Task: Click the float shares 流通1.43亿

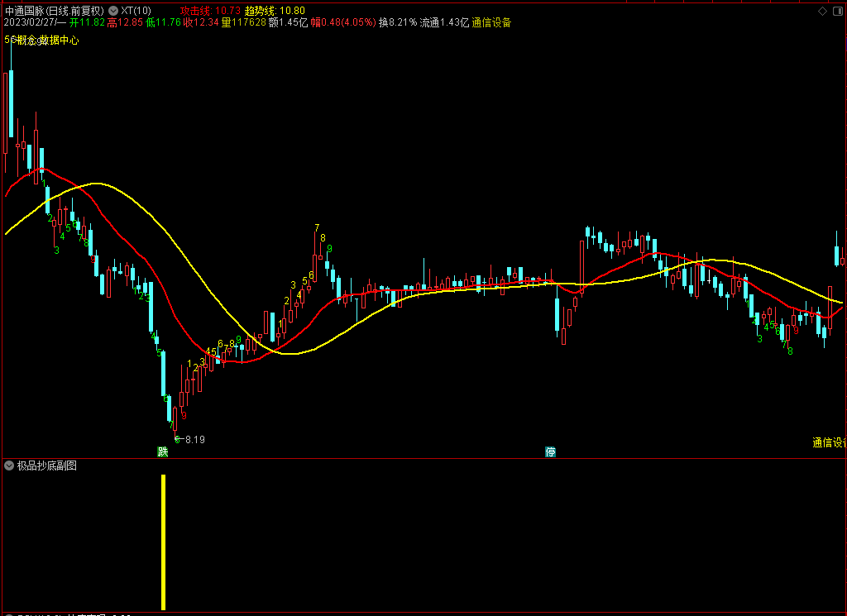Action: click(444, 22)
